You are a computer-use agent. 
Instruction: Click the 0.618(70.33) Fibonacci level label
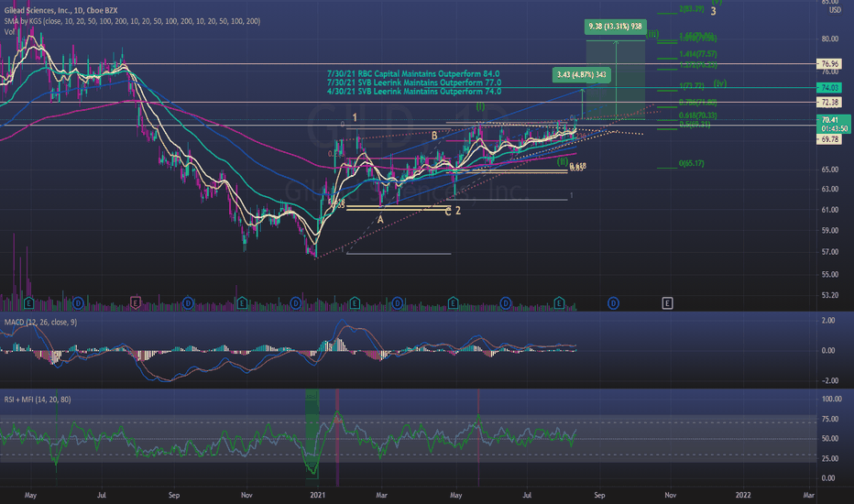[697, 115]
